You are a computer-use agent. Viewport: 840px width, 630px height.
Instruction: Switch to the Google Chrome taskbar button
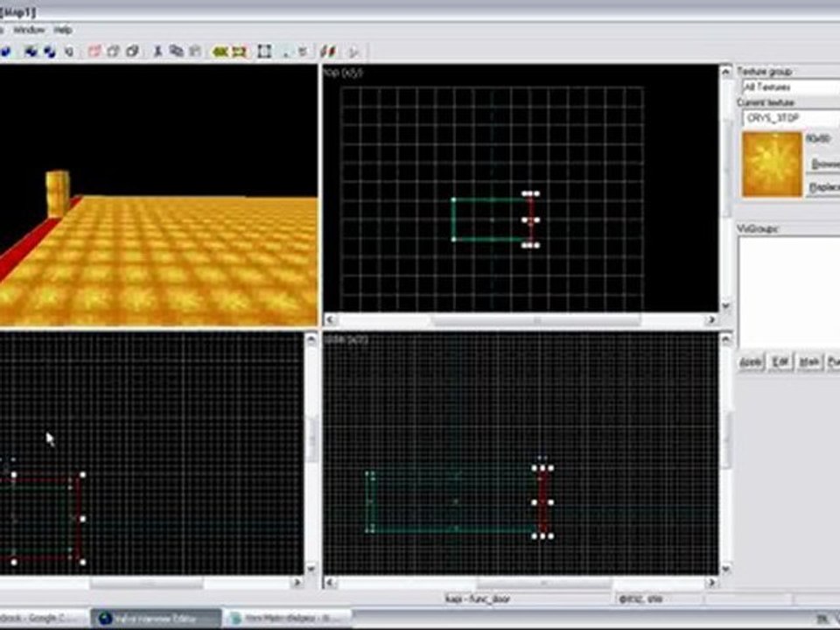pos(43,619)
